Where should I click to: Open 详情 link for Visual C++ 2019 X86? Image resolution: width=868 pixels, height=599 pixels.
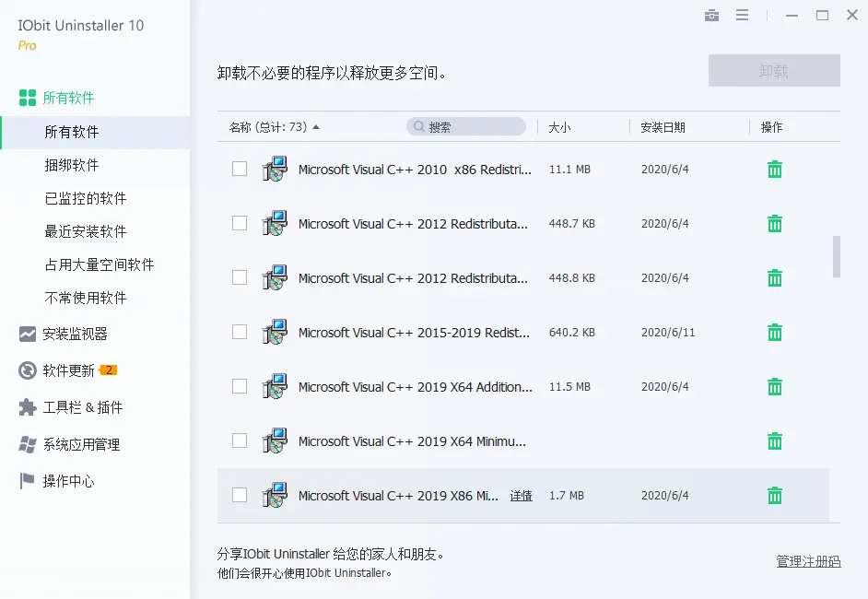click(522, 496)
